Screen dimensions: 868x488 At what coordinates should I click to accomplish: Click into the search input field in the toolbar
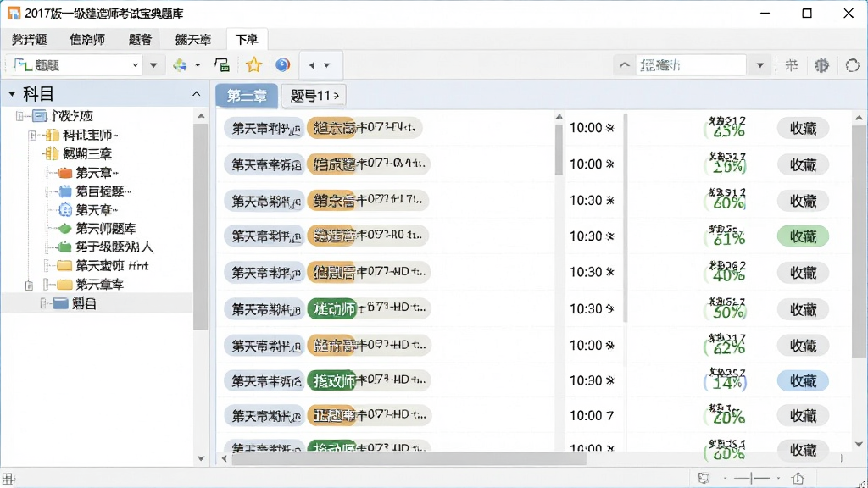[x=691, y=65]
